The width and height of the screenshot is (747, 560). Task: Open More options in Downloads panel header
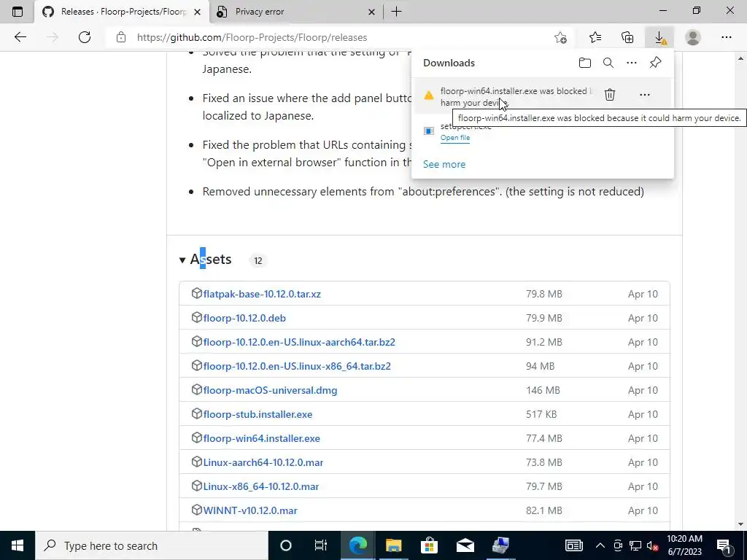(x=632, y=63)
